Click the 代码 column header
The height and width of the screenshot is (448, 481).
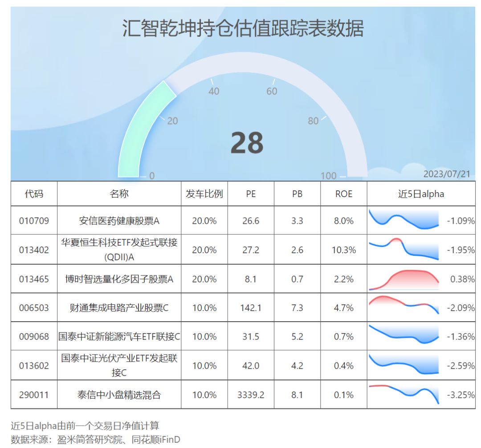tap(34, 194)
